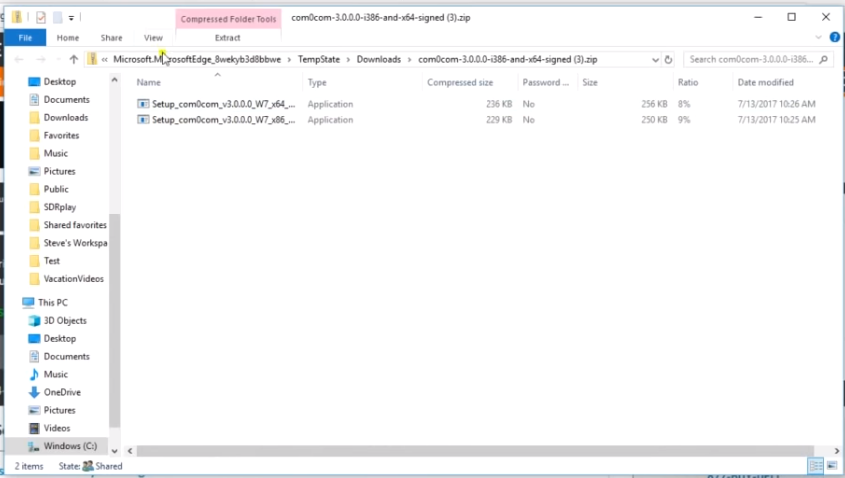
Task: Select the Setup_com0com x64 file
Action: [223, 104]
